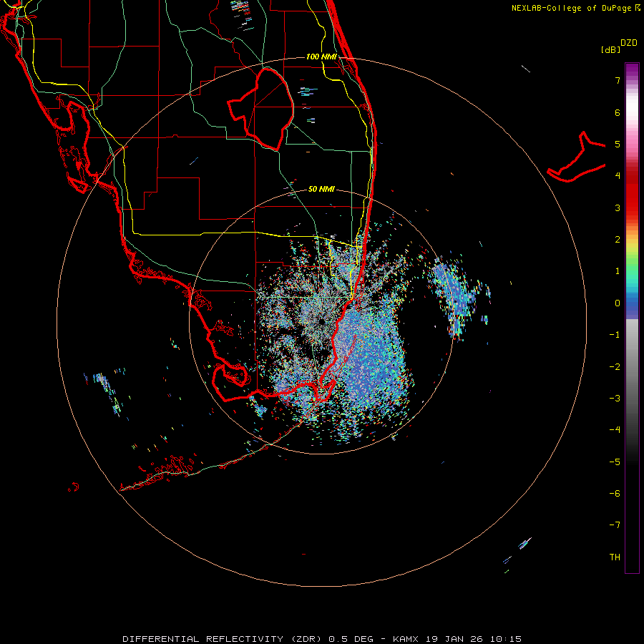Image resolution: width=644 pixels, height=644 pixels.
Task: Click the KAMX radar site center point
Action: [x=321, y=321]
